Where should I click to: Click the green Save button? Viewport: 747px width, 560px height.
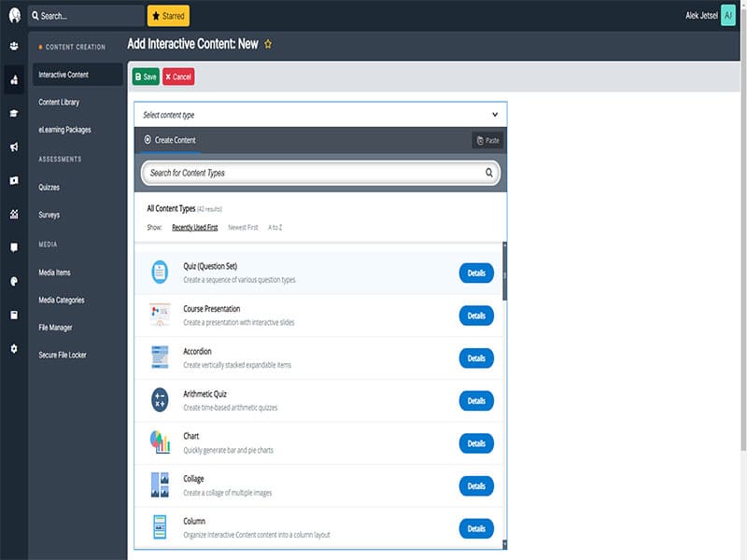pos(146,77)
